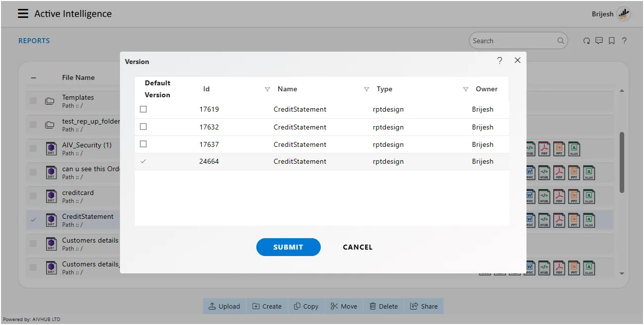
Task: Open the filter for the Id column
Action: (267, 89)
